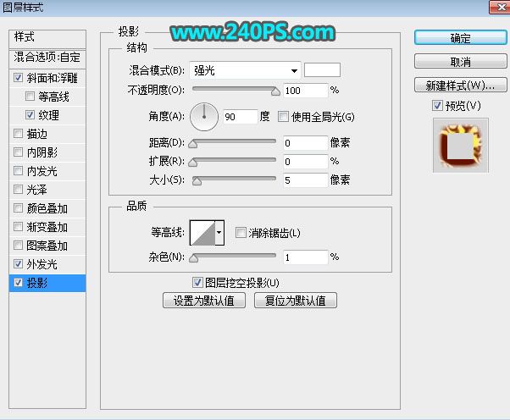Click the 距离 slider handle
This screenshot has height=420, width=510.
(193, 144)
